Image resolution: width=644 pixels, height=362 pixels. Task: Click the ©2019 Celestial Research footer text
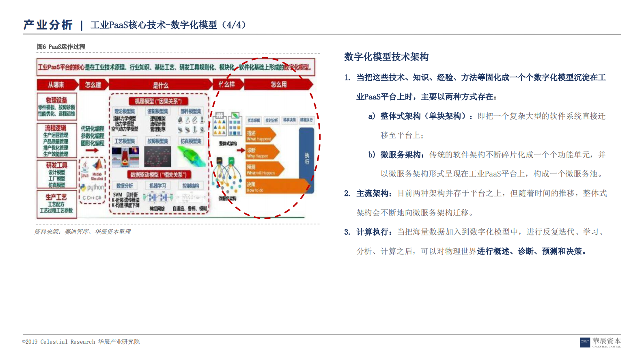pyautogui.click(x=81, y=342)
